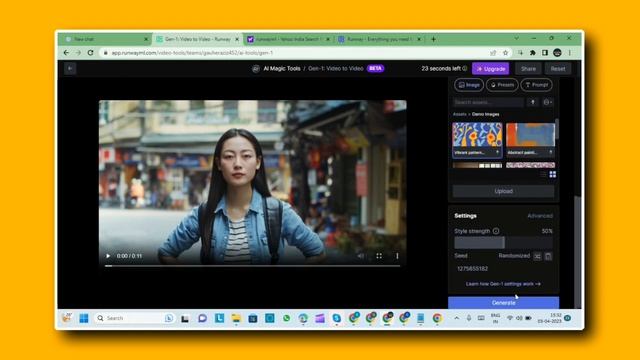Go back in browser history

pos(66,53)
